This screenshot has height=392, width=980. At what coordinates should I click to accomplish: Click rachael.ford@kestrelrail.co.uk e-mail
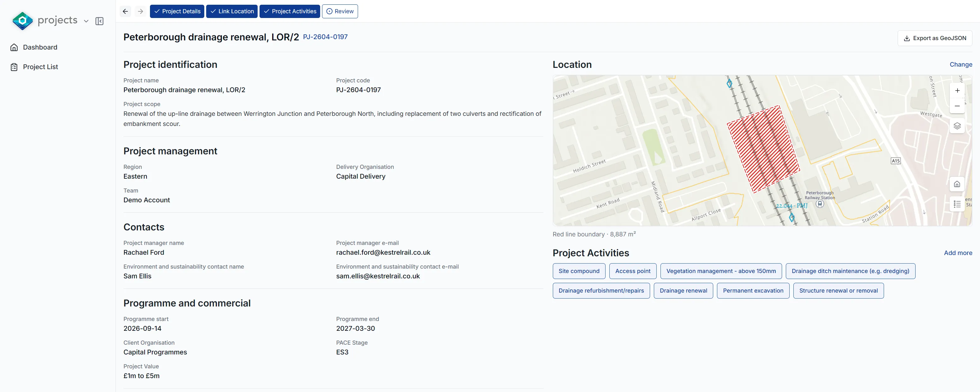click(383, 253)
